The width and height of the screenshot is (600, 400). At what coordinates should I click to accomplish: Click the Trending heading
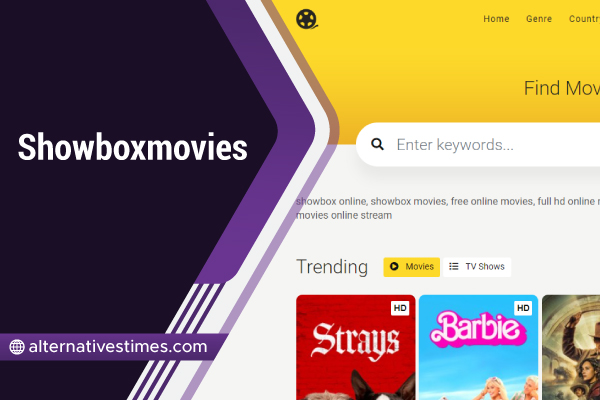pyautogui.click(x=332, y=267)
